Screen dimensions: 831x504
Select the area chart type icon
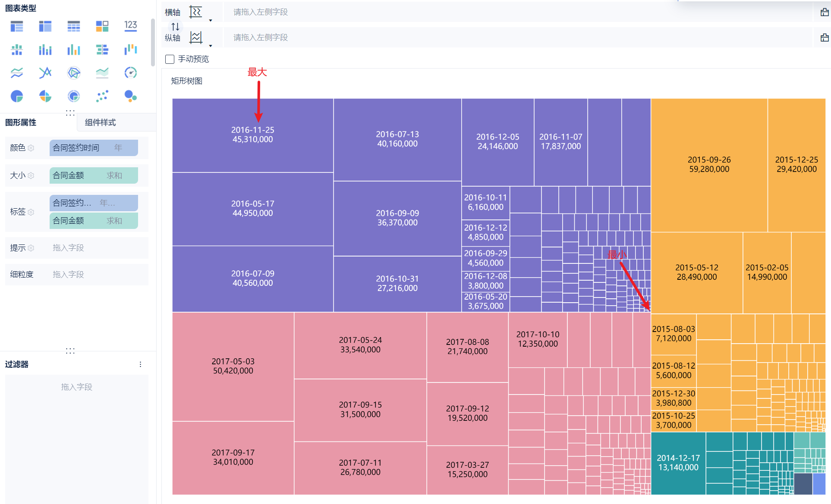pos(102,72)
